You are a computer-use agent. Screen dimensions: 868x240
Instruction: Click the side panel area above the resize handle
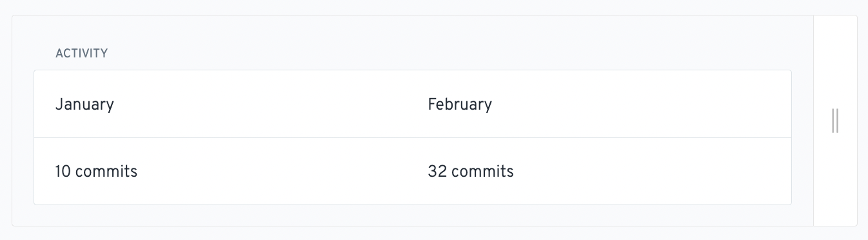point(836,61)
